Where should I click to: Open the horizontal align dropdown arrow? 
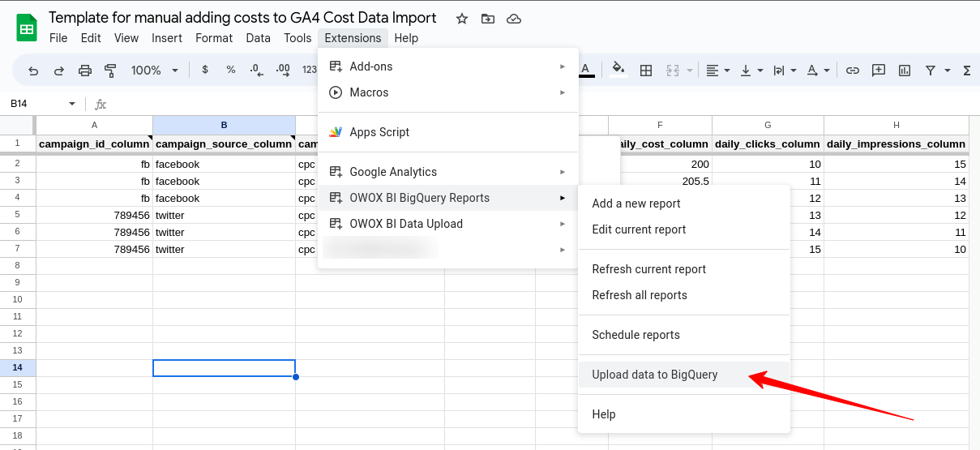tap(727, 71)
